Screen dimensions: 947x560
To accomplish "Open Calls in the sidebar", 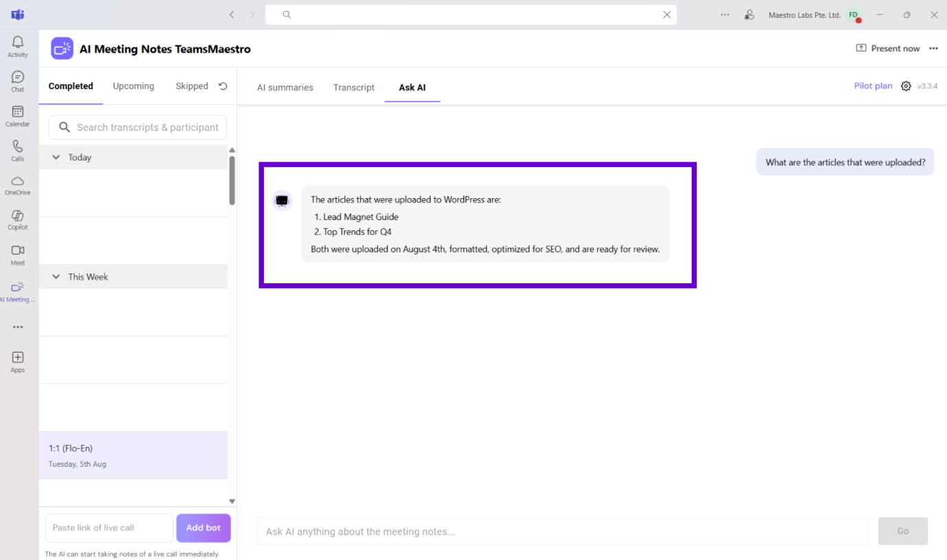I will pos(18,150).
